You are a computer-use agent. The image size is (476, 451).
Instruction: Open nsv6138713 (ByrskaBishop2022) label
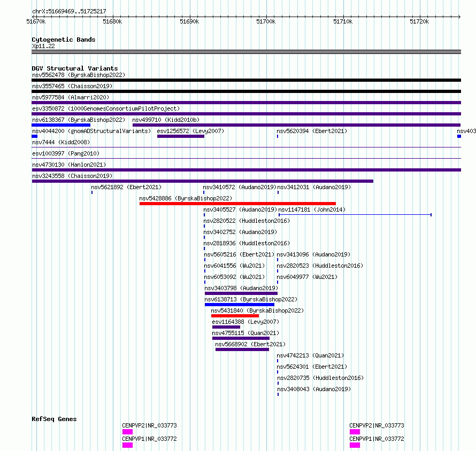click(x=251, y=299)
